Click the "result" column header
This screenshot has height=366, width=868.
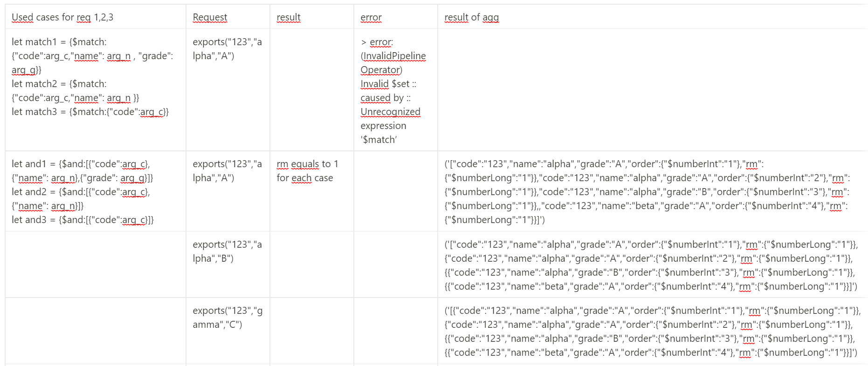point(289,17)
